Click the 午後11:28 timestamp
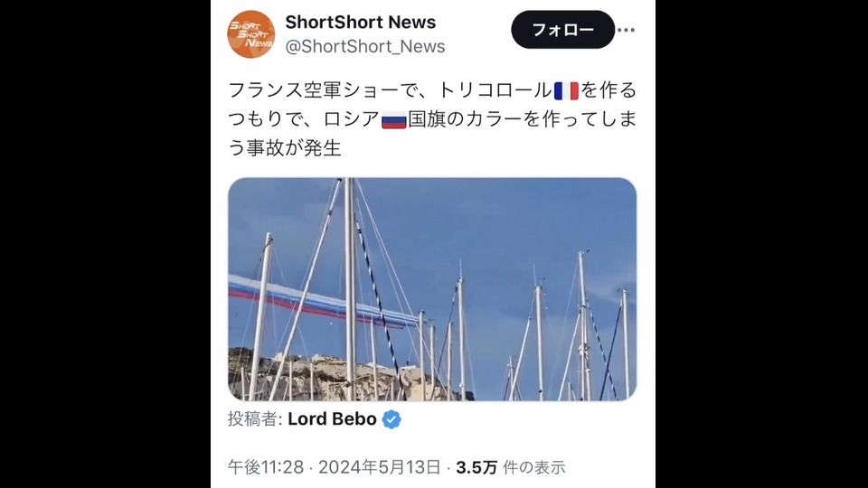 (x=266, y=467)
